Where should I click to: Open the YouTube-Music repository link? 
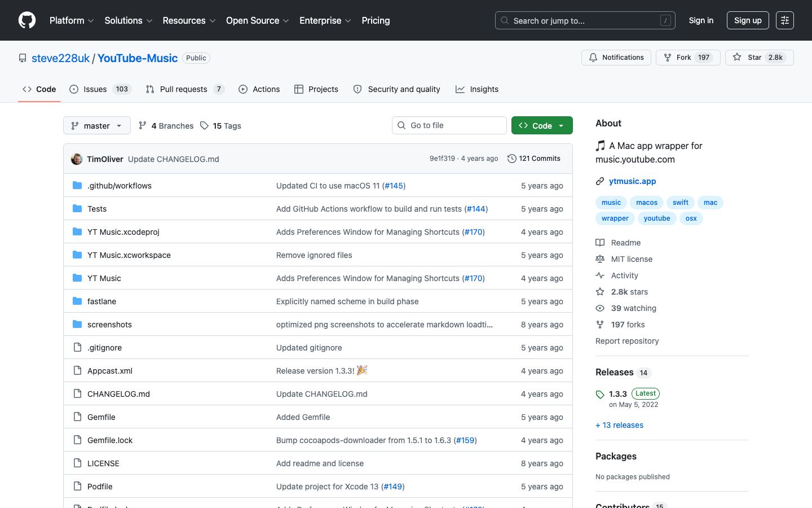tap(138, 58)
